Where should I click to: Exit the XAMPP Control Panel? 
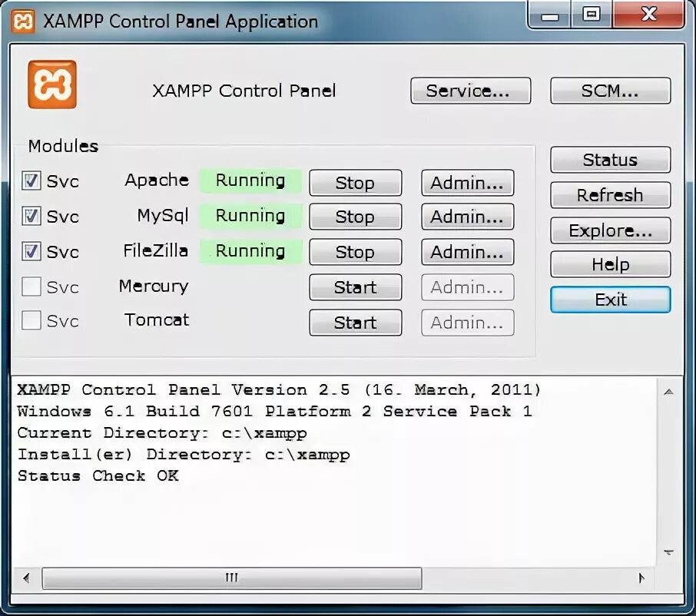pos(610,300)
